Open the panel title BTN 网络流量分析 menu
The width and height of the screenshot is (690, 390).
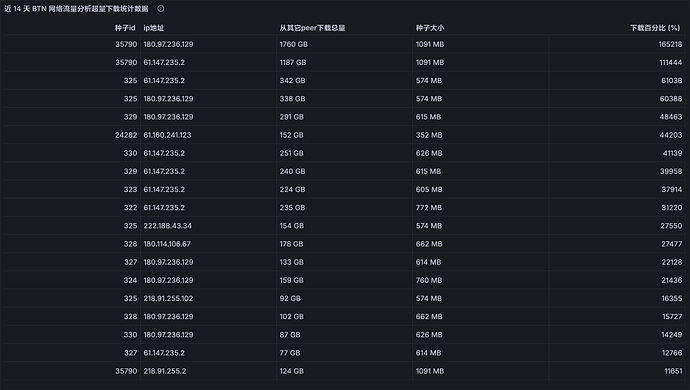pos(77,8)
